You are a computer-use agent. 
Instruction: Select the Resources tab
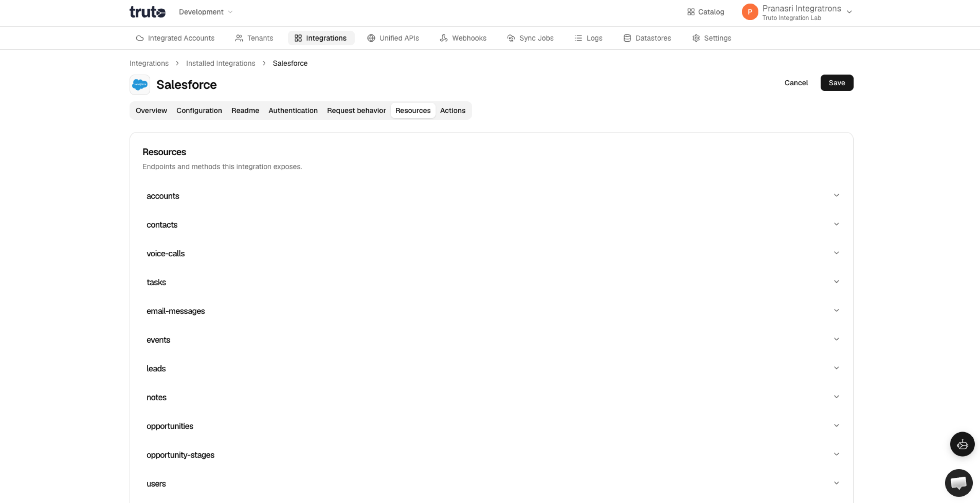(413, 111)
